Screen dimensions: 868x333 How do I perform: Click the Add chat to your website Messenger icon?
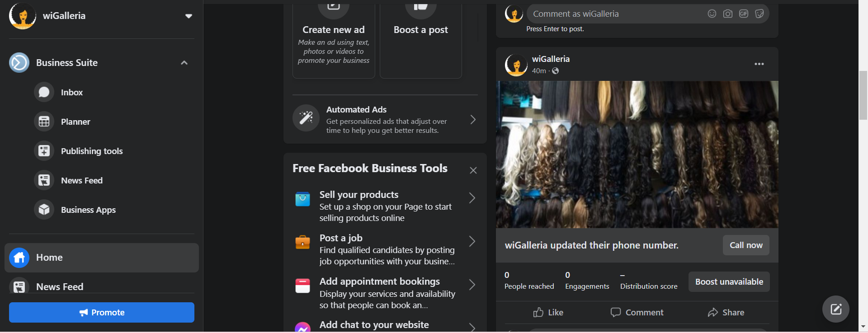(302, 328)
